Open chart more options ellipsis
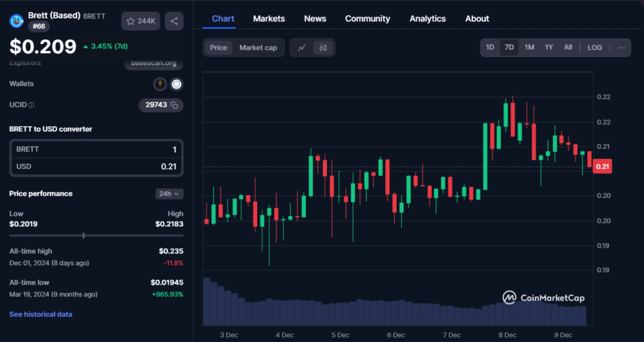 [621, 48]
